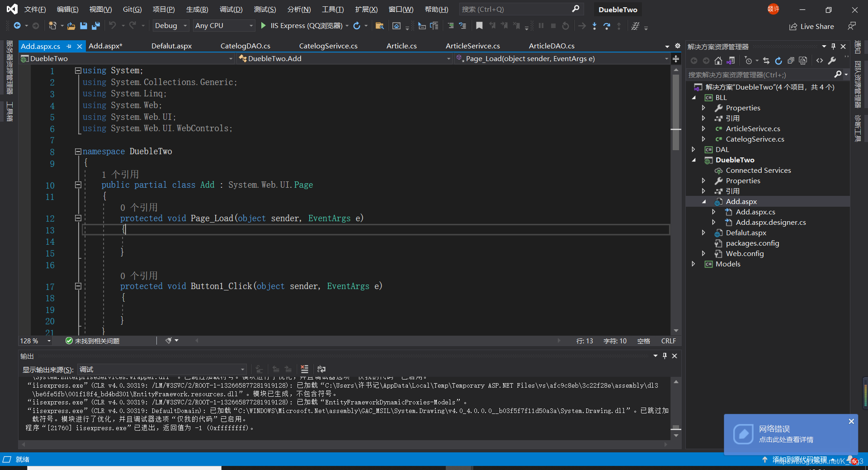Viewport: 868px width, 470px height.
Task: Toggle pin on the Add.aspx.cs tab
Action: 69,46
